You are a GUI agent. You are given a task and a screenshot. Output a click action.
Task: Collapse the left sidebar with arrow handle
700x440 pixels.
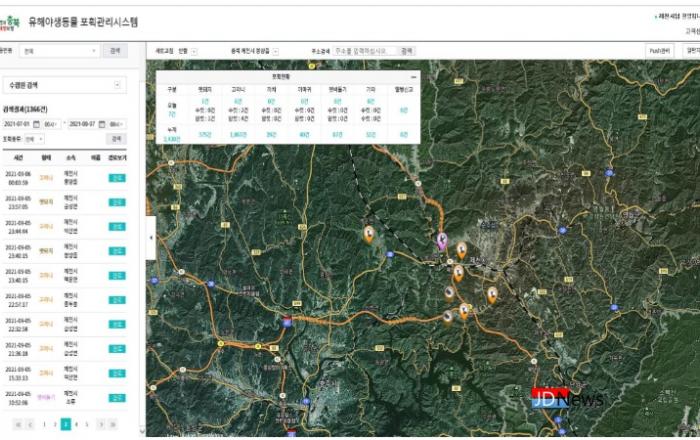tap(151, 238)
